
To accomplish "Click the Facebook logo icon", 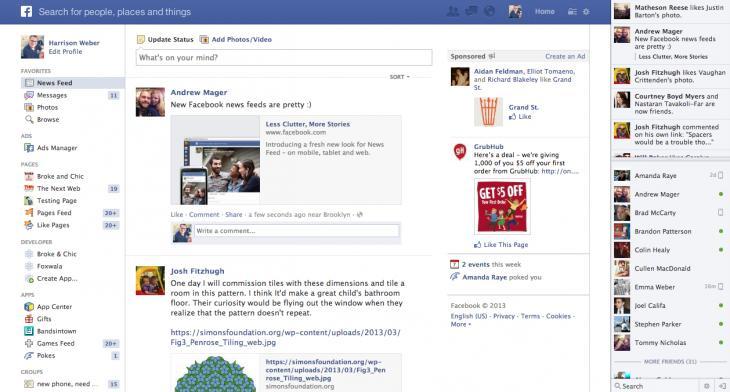I will (x=27, y=12).
